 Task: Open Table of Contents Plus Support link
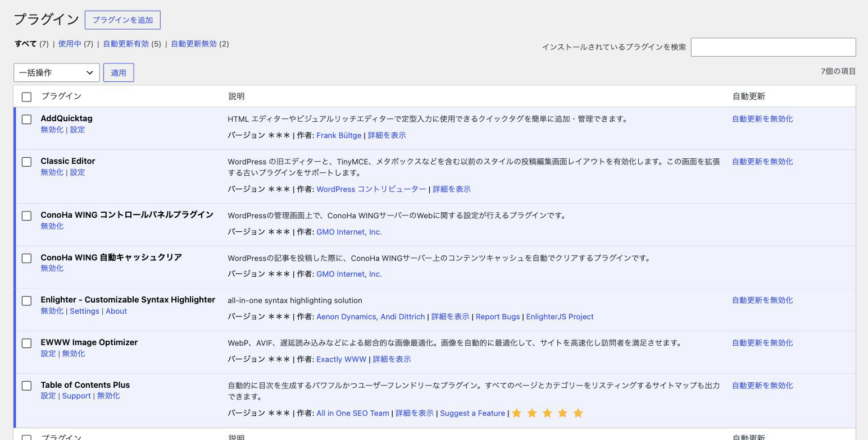pos(76,396)
